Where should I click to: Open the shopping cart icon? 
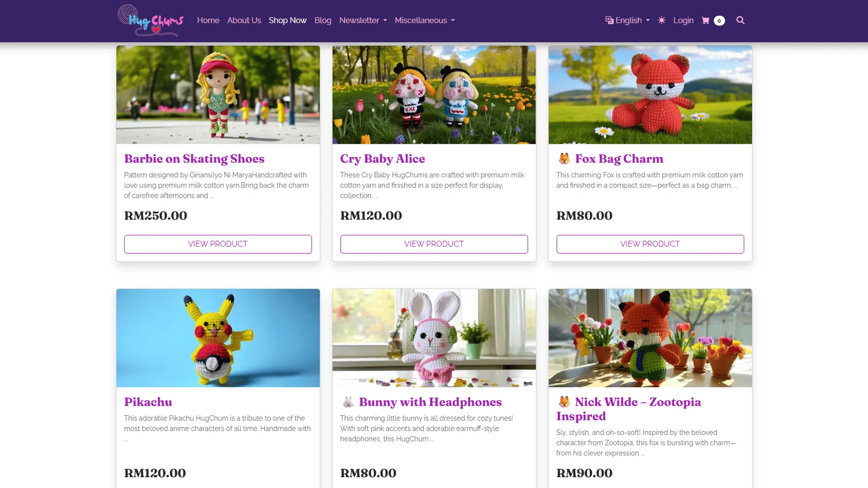click(705, 21)
